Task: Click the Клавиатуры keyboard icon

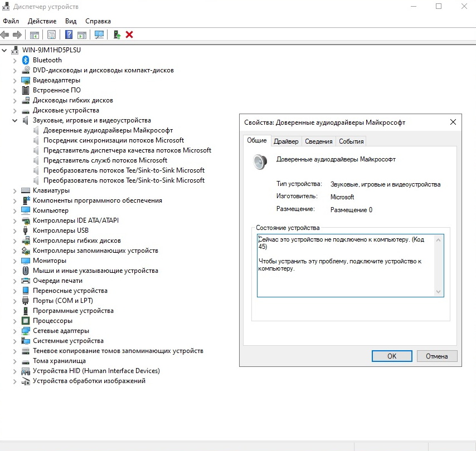Action: click(26, 190)
